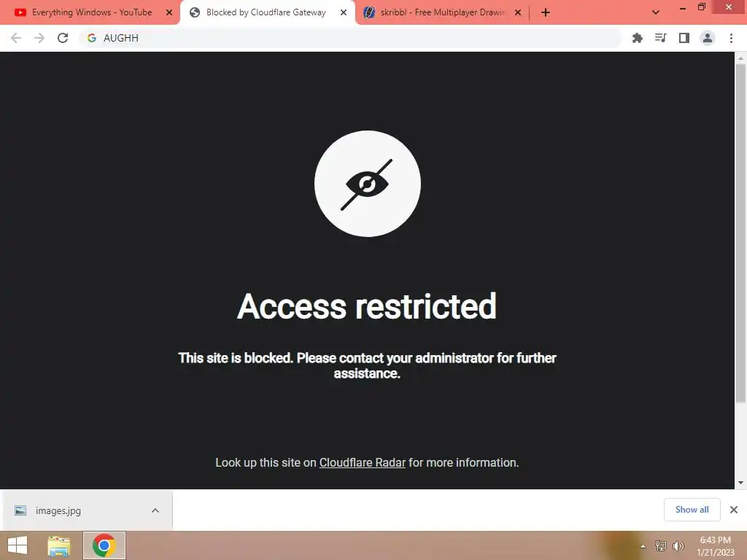
Task: Go forward using the forward arrow
Action: click(x=39, y=38)
